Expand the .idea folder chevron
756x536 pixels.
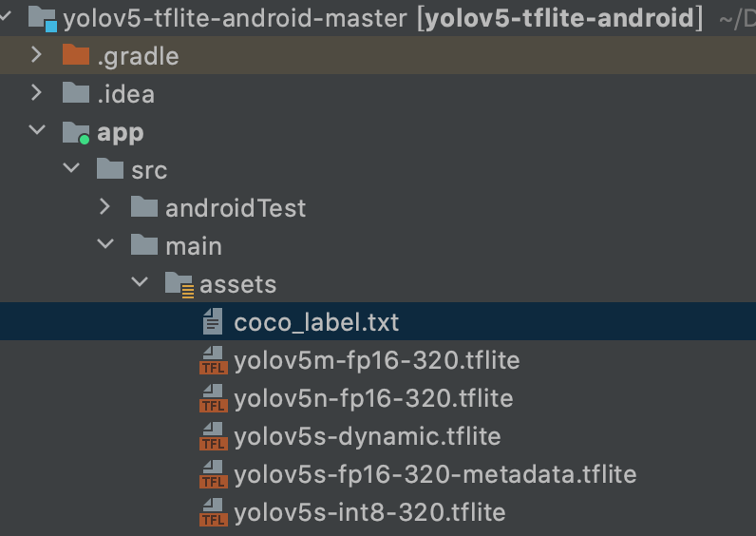36,93
